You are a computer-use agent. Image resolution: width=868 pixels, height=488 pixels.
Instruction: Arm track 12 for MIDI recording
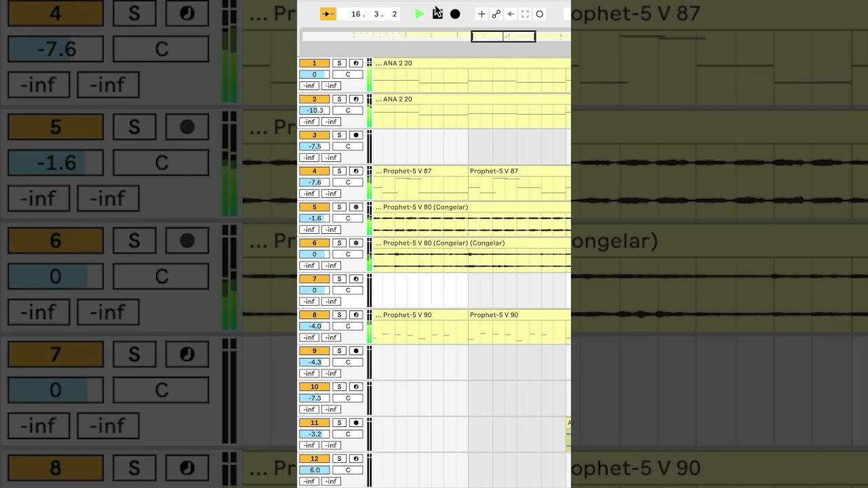click(x=356, y=458)
